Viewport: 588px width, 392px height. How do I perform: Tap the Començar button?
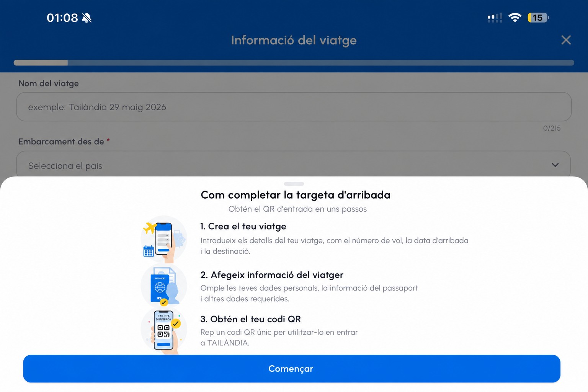point(292,369)
